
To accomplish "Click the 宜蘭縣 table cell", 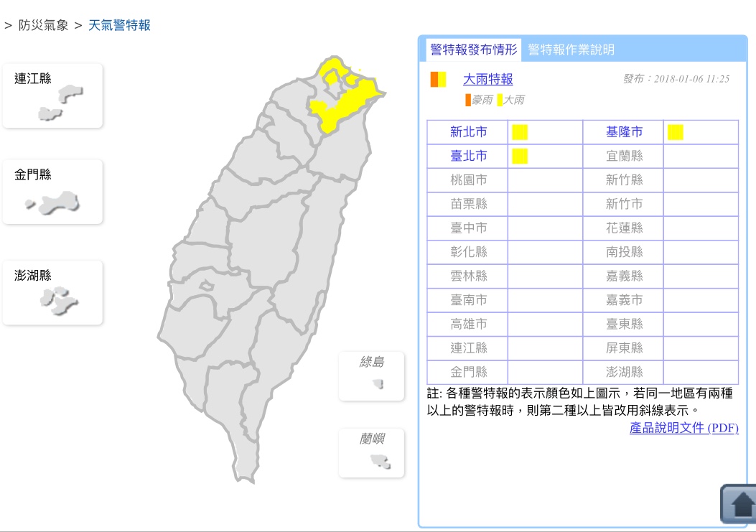I will pyautogui.click(x=624, y=156).
